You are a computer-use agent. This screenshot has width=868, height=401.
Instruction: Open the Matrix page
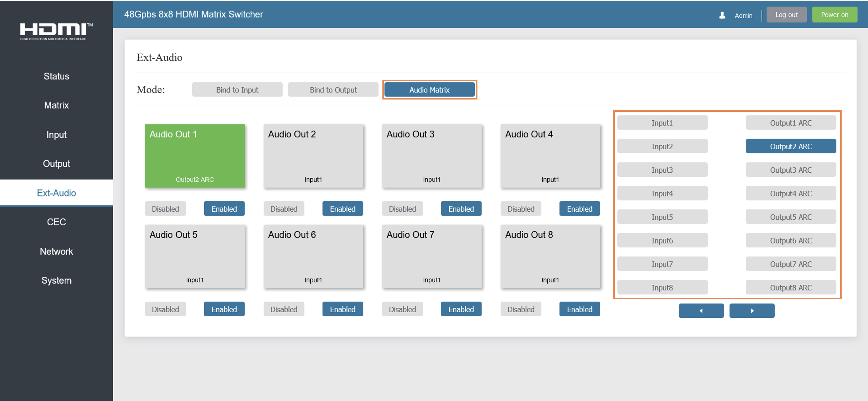56,105
